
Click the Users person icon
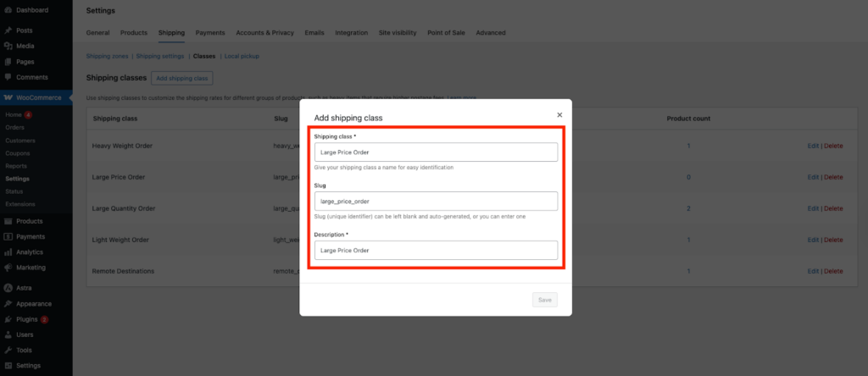coord(8,335)
